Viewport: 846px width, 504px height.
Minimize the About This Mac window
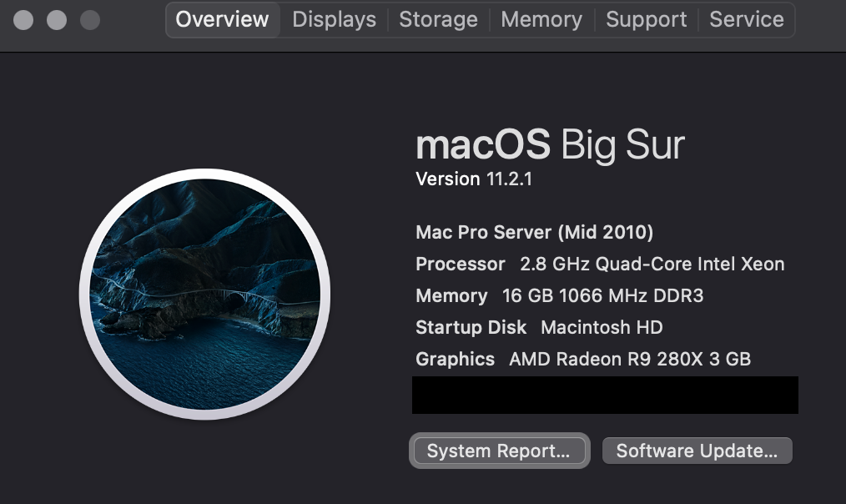click(x=57, y=19)
